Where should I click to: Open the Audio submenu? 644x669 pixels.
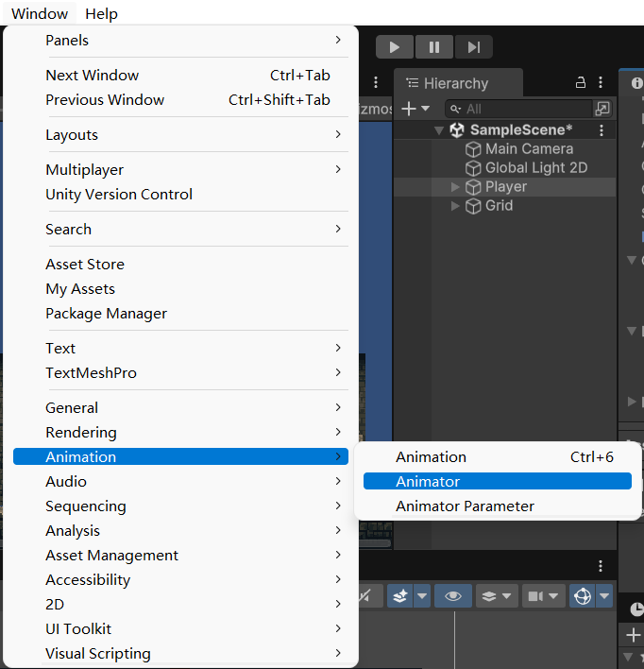181,482
